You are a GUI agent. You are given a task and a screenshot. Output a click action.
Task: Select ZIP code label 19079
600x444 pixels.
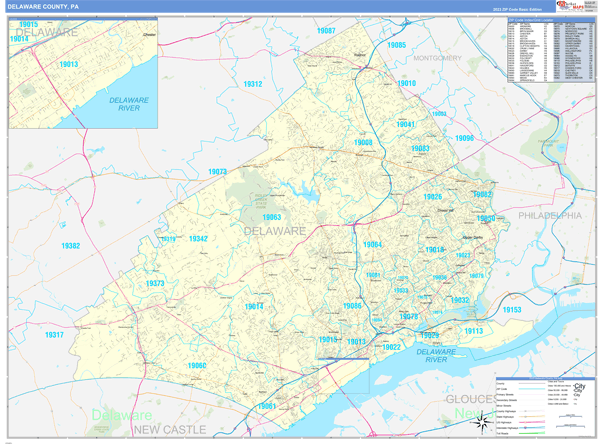476,276
